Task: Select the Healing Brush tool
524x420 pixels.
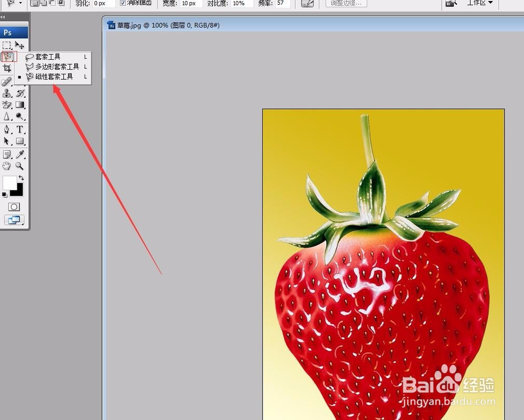Action: [7, 82]
